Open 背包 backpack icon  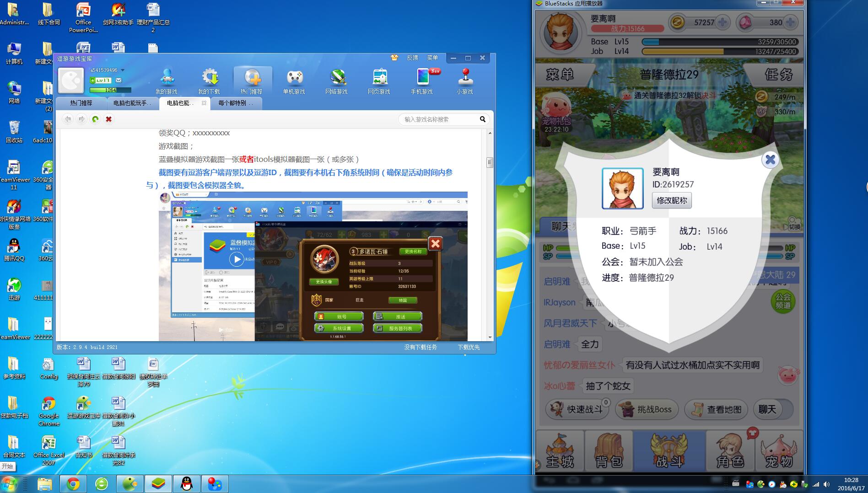[x=609, y=450]
